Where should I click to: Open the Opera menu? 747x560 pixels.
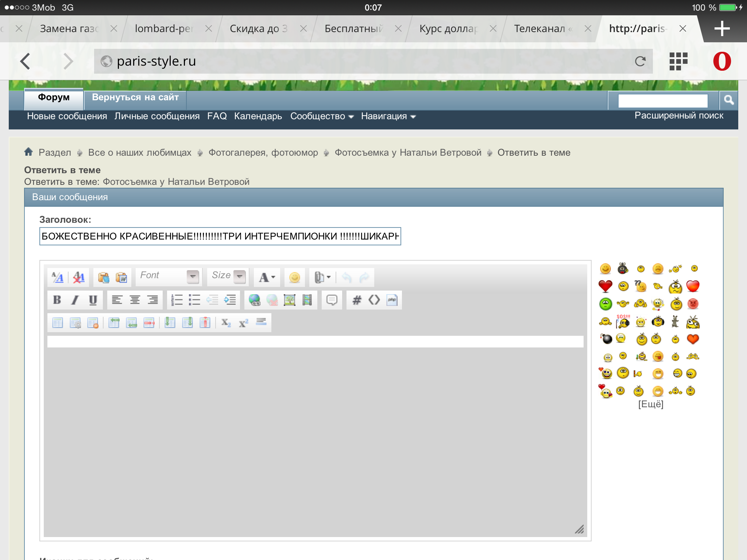point(722,61)
